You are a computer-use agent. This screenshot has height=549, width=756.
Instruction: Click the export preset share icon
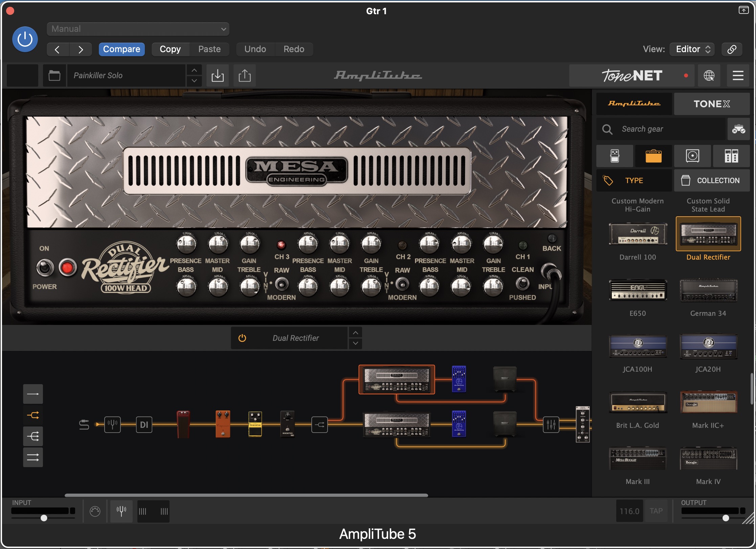244,75
